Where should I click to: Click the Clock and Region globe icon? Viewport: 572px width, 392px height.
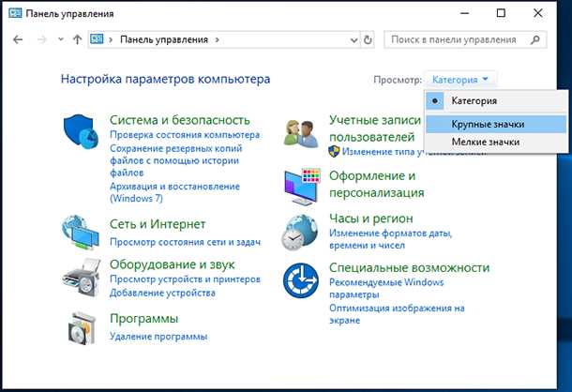pos(300,233)
